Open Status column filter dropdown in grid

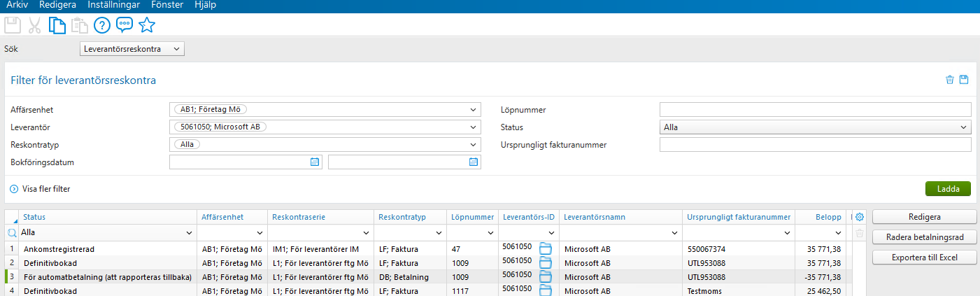tap(188, 232)
